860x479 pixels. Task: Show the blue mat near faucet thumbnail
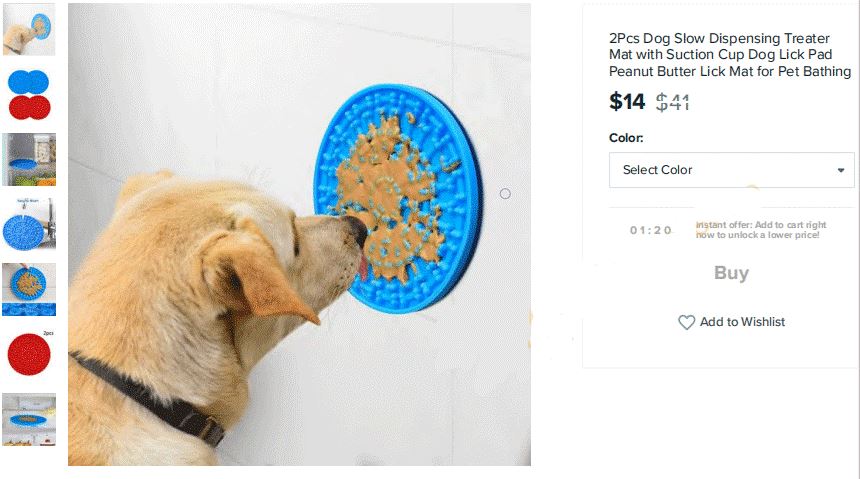click(x=29, y=224)
